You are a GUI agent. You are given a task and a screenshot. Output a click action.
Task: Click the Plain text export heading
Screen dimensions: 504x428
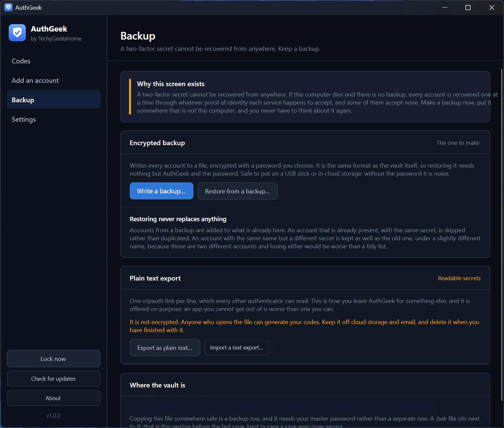(x=155, y=278)
